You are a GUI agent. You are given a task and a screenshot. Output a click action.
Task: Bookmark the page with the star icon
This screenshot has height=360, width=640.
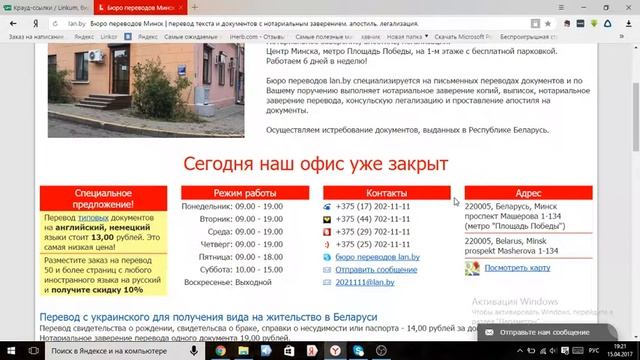[548, 24]
